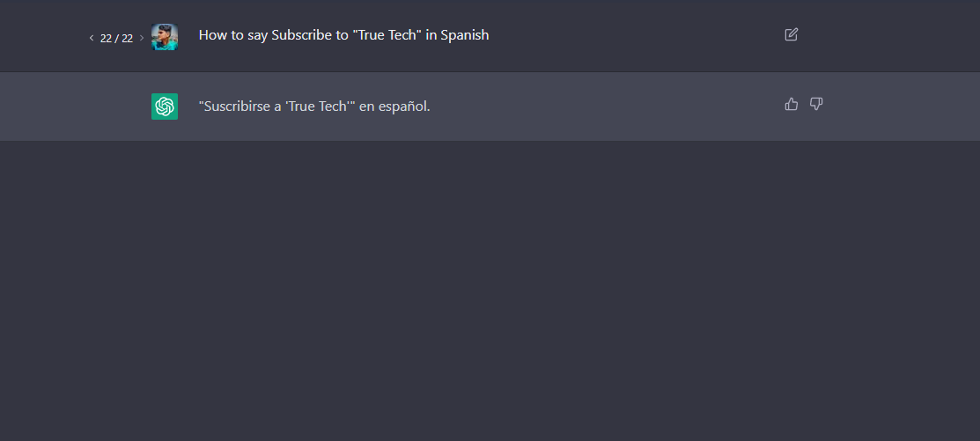Viewport: 980px width, 441px height.
Task: Go to the next message version arrow
Action: click(142, 38)
